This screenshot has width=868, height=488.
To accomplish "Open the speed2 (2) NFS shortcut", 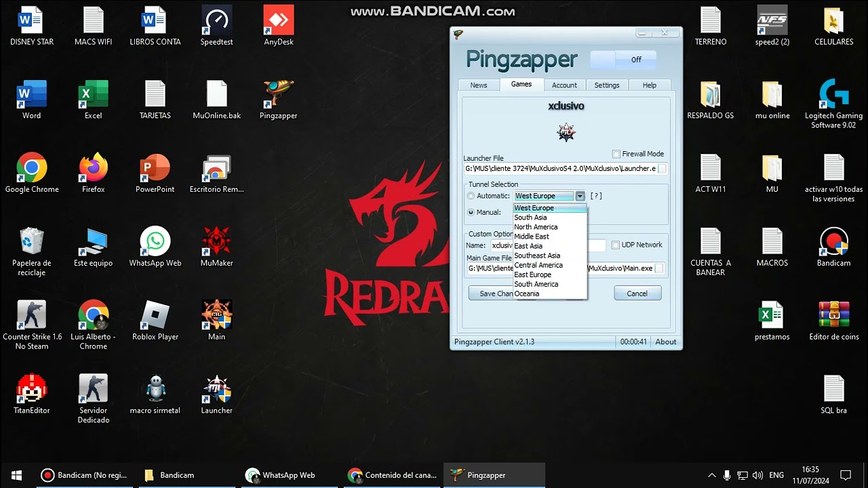I will (772, 26).
